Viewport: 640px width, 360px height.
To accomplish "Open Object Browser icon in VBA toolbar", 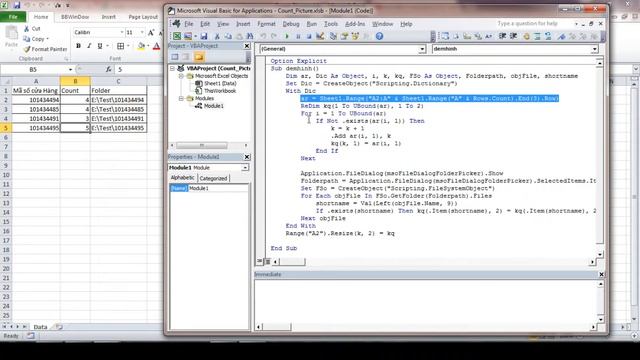I will (x=355, y=36).
